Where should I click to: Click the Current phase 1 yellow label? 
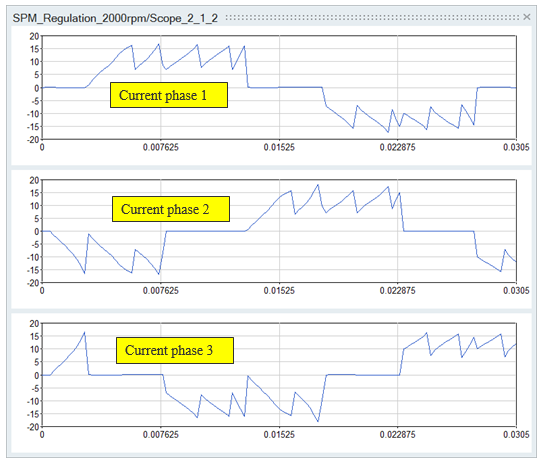click(169, 95)
